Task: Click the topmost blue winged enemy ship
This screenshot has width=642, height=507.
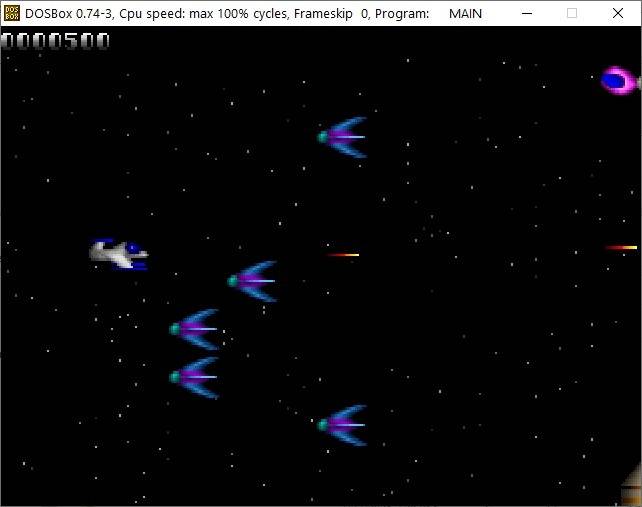Action: (343, 137)
